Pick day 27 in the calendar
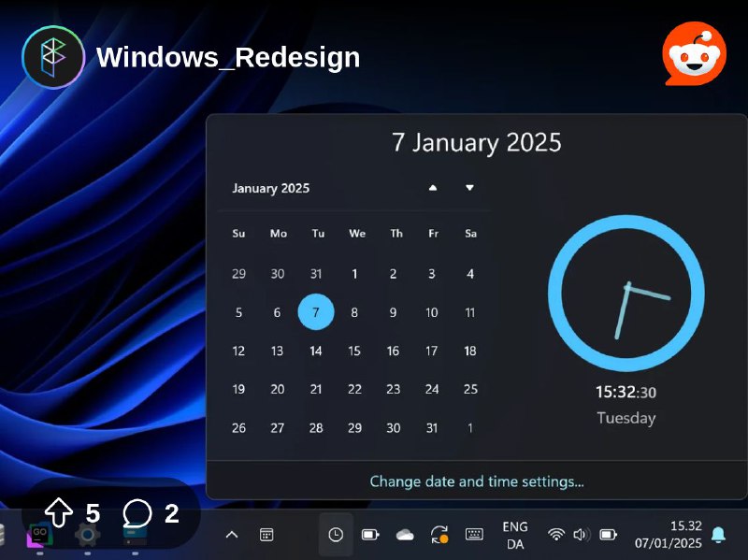 [x=277, y=428]
